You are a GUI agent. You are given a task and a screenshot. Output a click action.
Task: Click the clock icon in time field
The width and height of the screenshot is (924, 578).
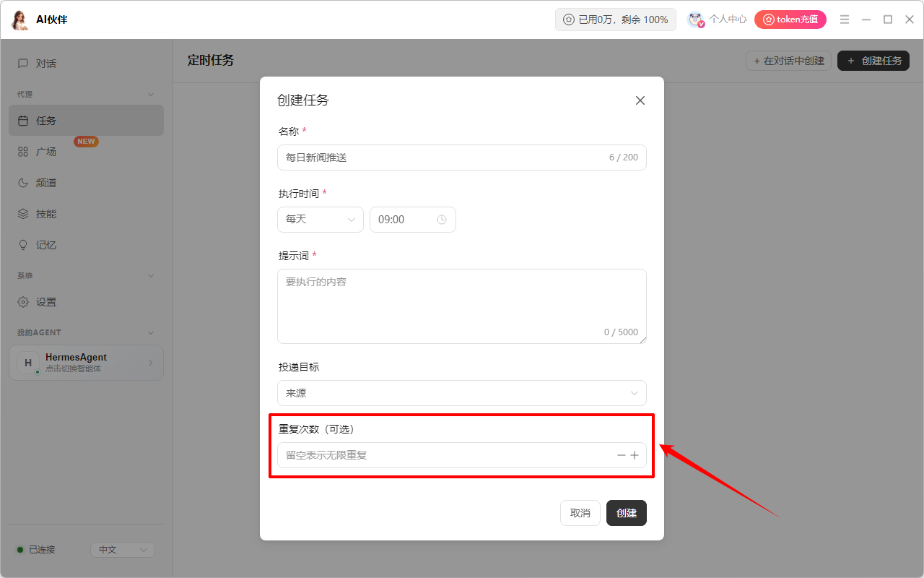pos(442,220)
